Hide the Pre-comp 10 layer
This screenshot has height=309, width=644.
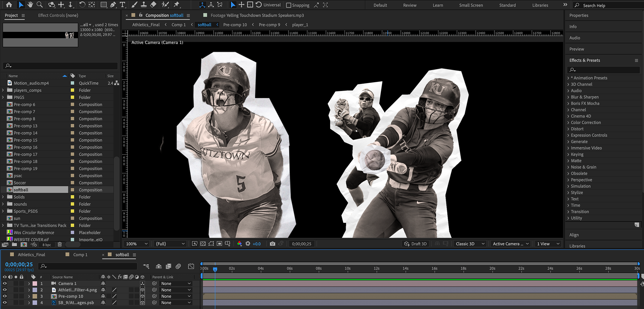pos(5,296)
